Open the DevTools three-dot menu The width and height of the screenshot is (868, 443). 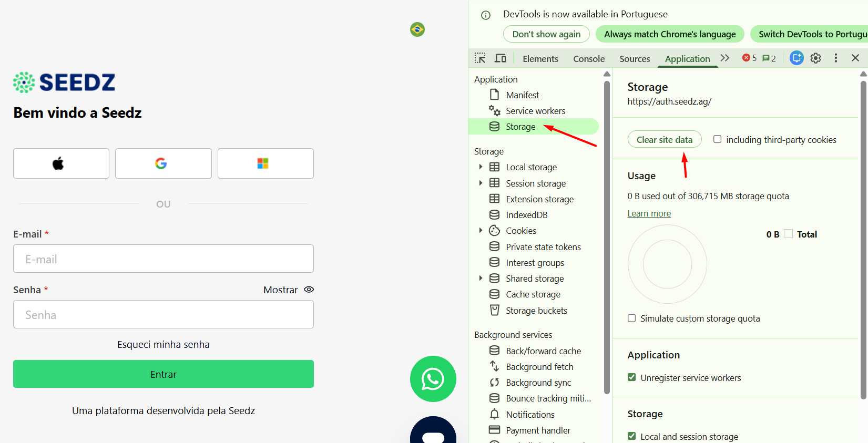[x=835, y=58]
